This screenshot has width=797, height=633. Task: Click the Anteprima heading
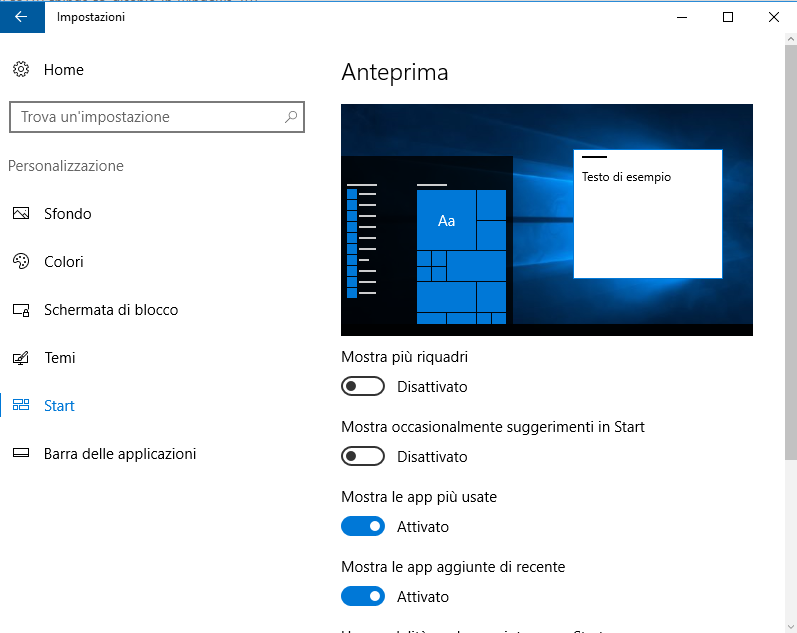395,72
